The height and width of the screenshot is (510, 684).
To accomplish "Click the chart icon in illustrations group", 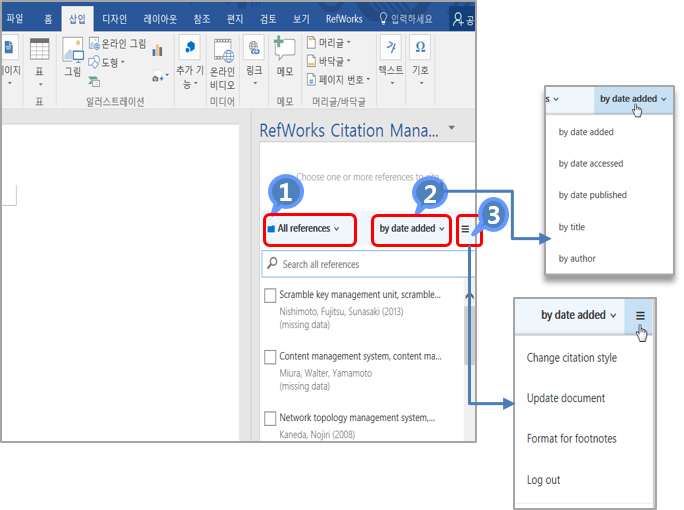I will tap(157, 50).
